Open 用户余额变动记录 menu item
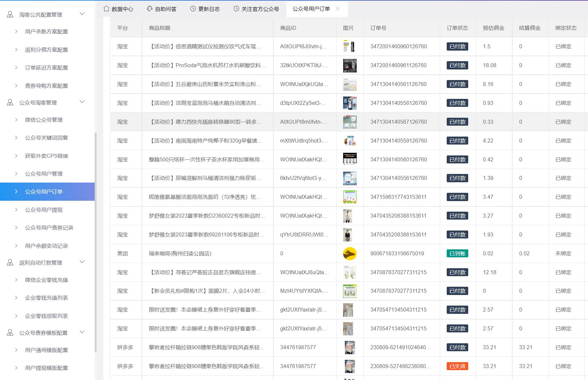The width and height of the screenshot is (588, 380). 47,246
